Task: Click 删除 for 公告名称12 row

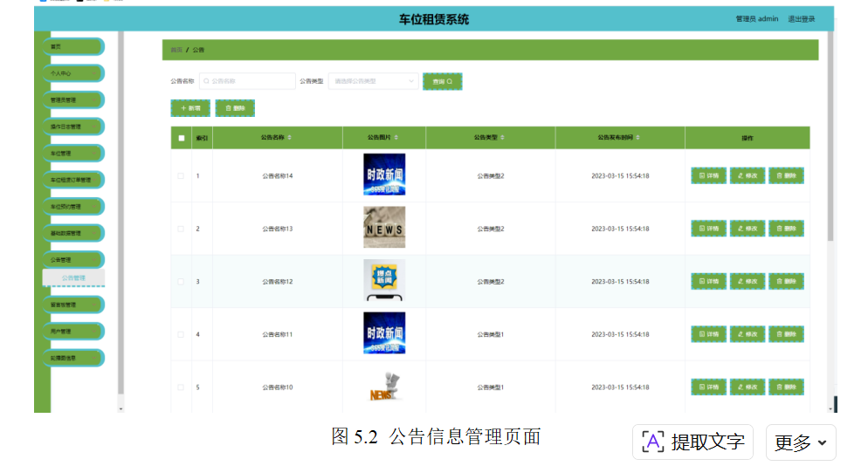Action: pos(786,281)
